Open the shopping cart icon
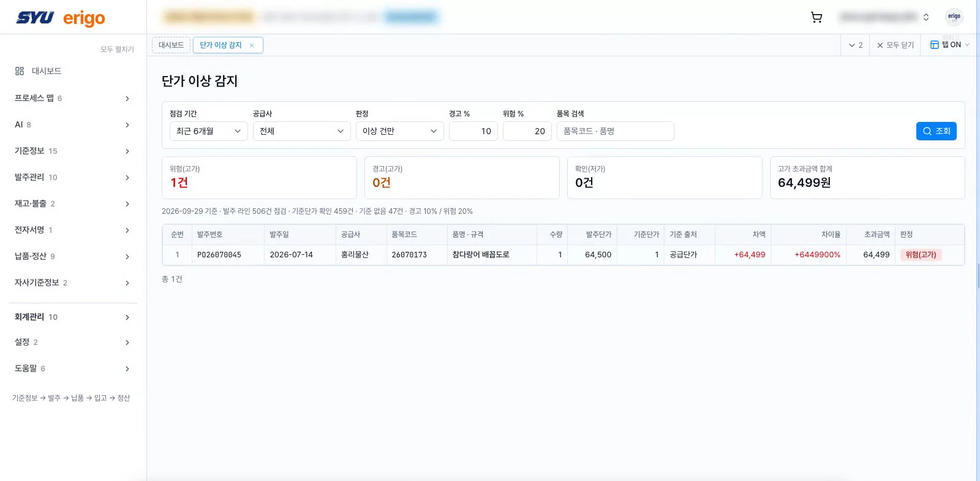Viewport: 980px width, 481px height. tap(816, 17)
